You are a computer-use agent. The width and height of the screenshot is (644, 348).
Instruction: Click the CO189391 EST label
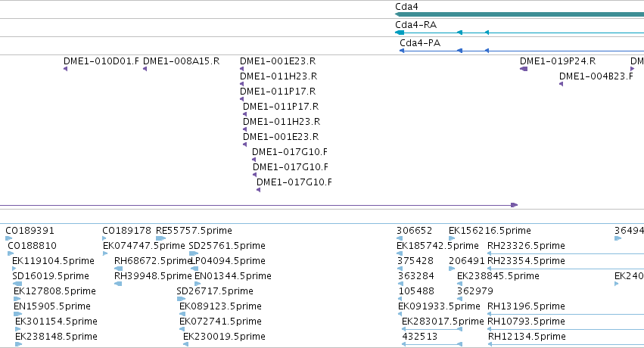click(30, 231)
